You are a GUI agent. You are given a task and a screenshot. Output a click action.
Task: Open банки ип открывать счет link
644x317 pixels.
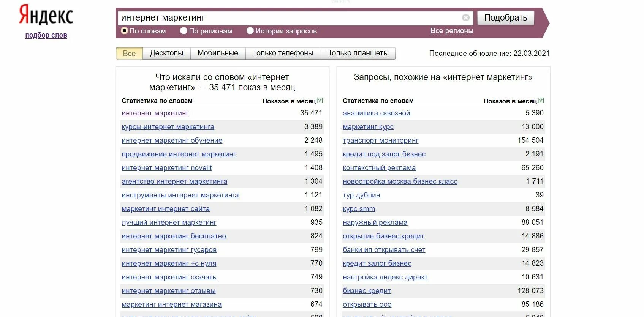(x=384, y=250)
